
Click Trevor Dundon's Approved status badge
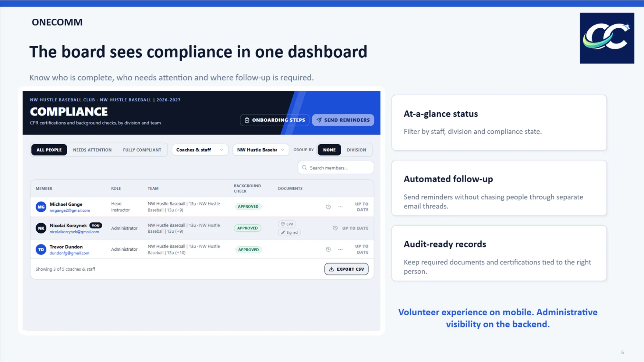point(248,250)
